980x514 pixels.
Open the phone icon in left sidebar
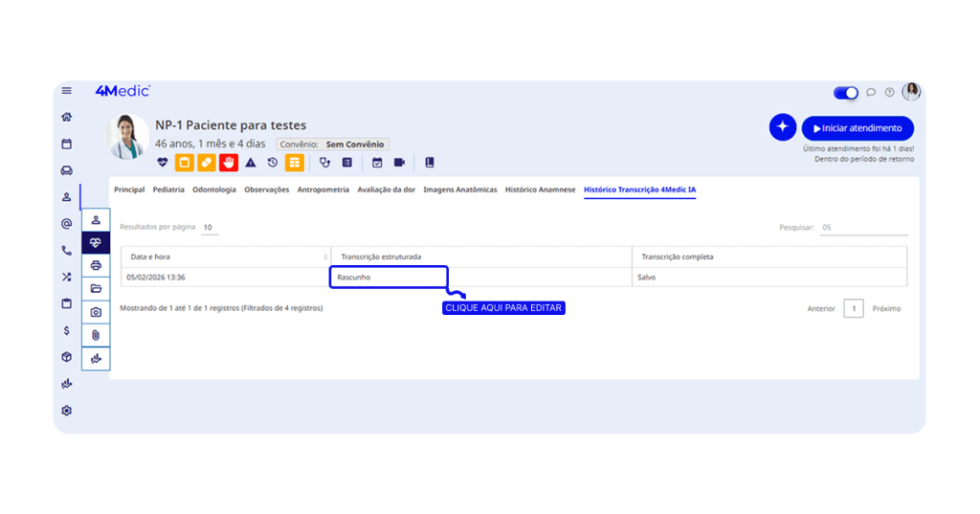coord(66,251)
